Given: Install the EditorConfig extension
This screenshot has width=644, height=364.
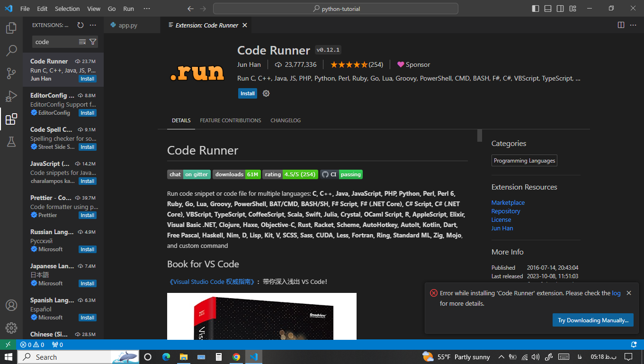Looking at the screenshot, I should click(x=88, y=113).
